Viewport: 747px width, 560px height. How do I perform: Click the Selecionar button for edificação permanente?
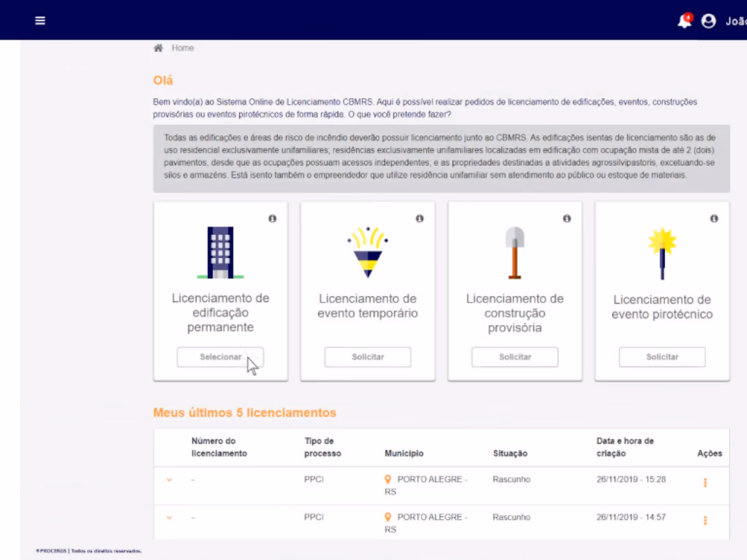coord(220,357)
